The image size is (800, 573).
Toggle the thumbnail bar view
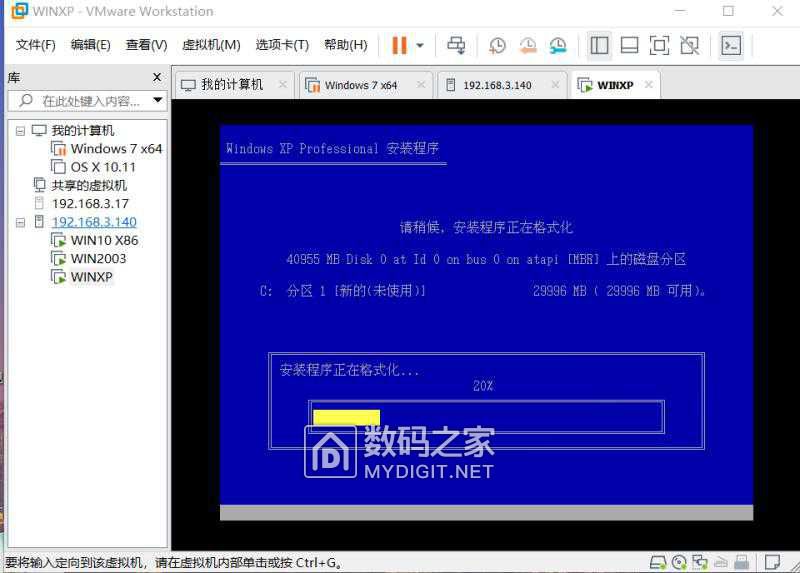[x=629, y=45]
